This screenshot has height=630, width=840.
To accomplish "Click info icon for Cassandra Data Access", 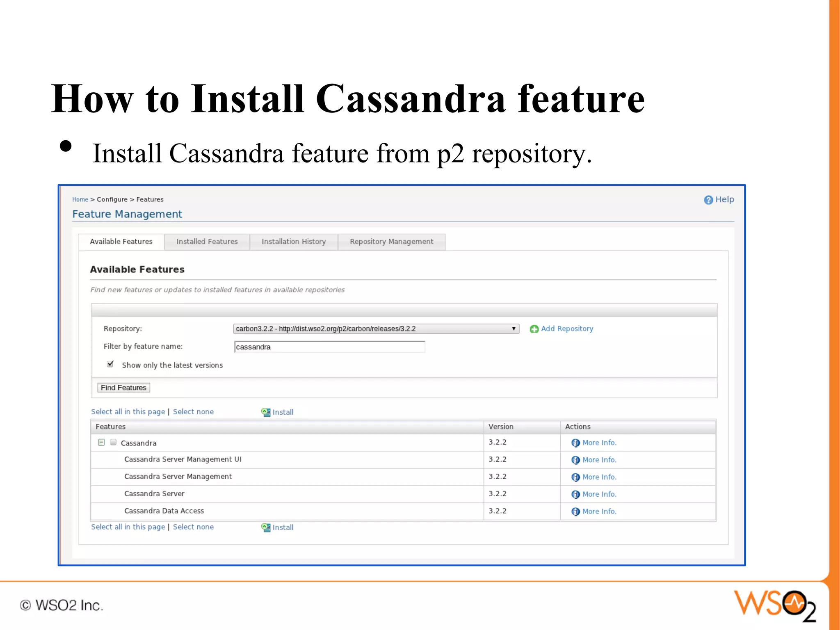I will coord(575,512).
